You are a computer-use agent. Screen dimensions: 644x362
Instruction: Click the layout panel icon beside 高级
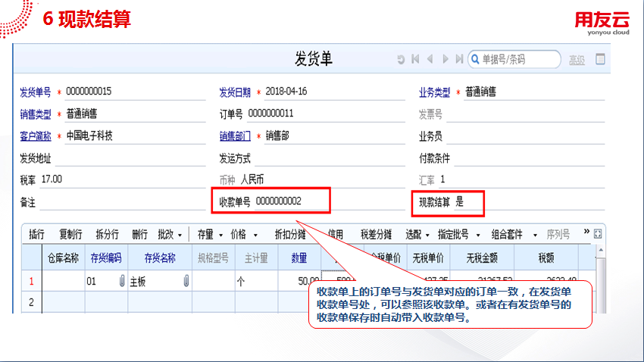tap(601, 59)
